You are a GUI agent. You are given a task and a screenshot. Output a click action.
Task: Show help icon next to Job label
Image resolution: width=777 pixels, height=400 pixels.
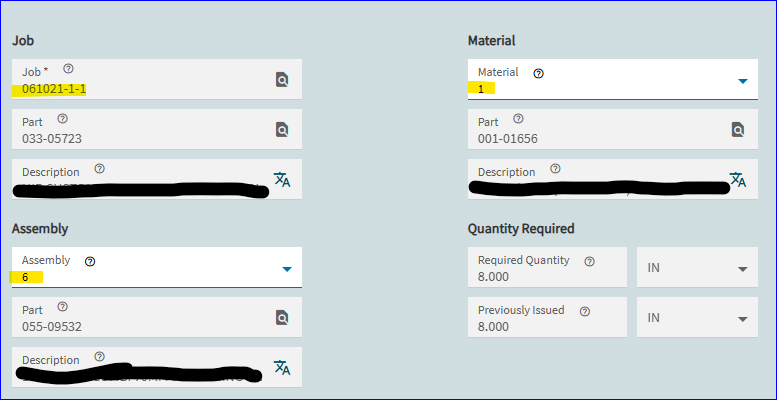tap(69, 68)
